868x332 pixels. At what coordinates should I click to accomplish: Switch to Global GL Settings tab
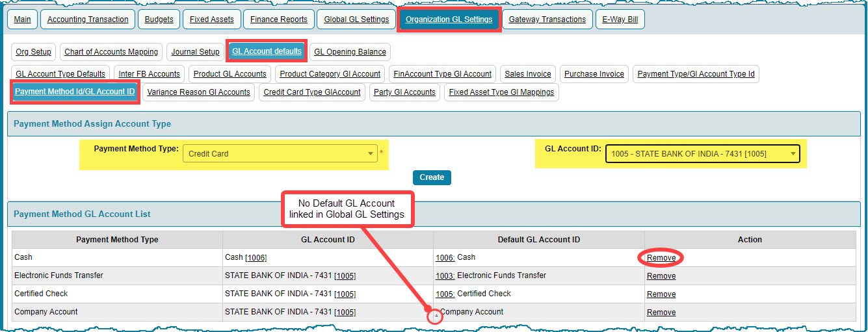click(356, 19)
